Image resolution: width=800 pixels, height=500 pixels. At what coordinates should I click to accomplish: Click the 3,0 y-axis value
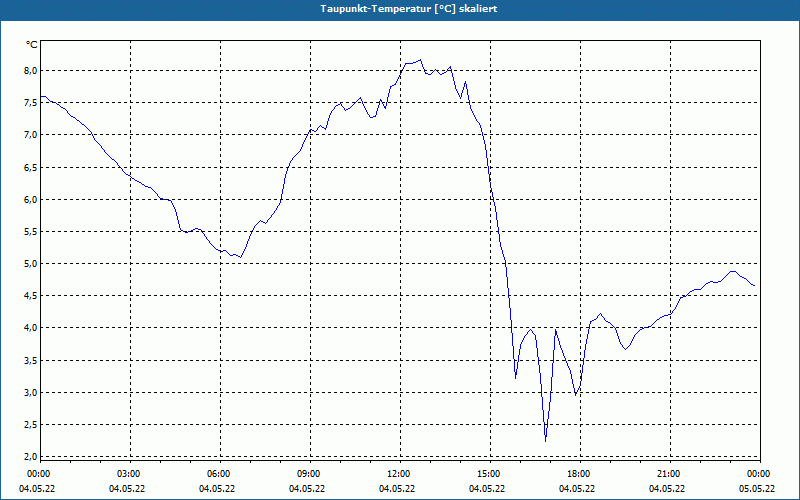point(31,393)
